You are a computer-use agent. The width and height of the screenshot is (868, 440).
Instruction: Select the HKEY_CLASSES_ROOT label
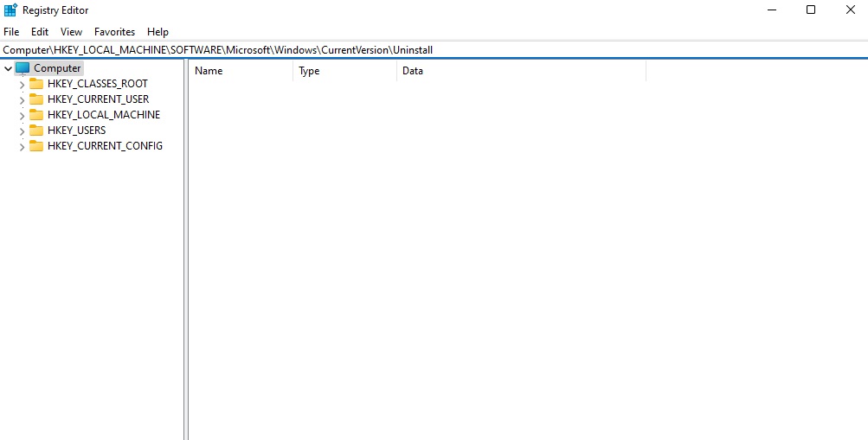(x=98, y=84)
